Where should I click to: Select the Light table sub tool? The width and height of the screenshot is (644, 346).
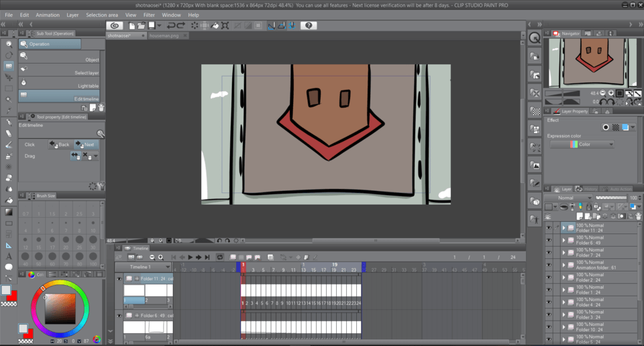tap(59, 83)
